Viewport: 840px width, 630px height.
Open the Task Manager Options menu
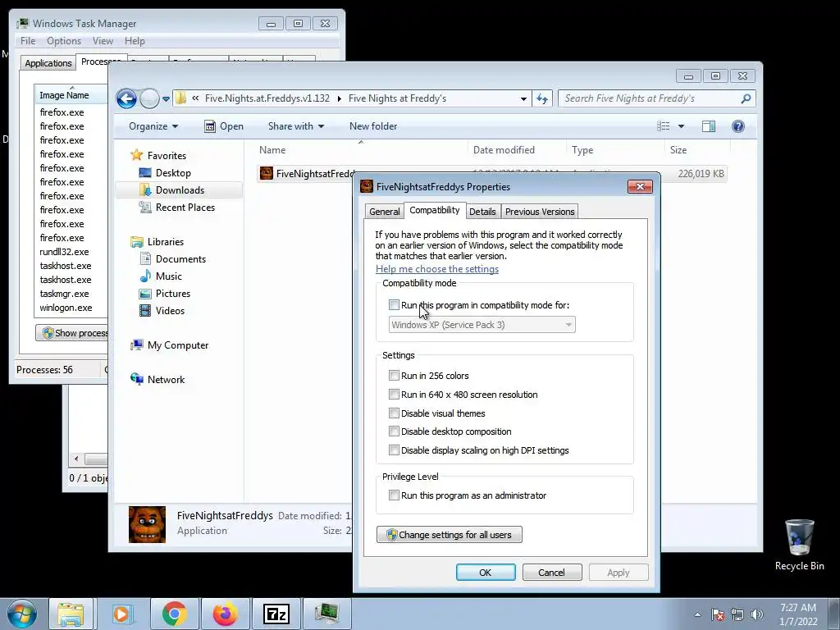pyautogui.click(x=64, y=41)
